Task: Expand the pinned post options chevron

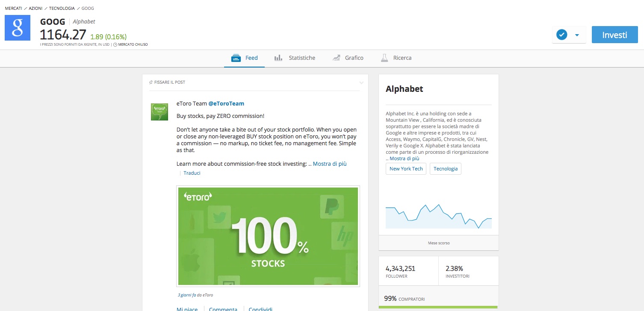Action: pos(361,82)
